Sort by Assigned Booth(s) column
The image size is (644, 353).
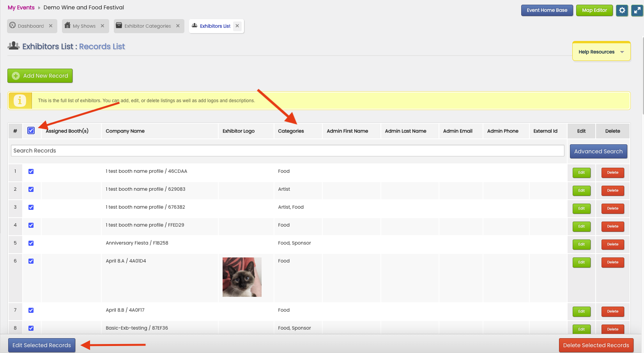click(67, 131)
